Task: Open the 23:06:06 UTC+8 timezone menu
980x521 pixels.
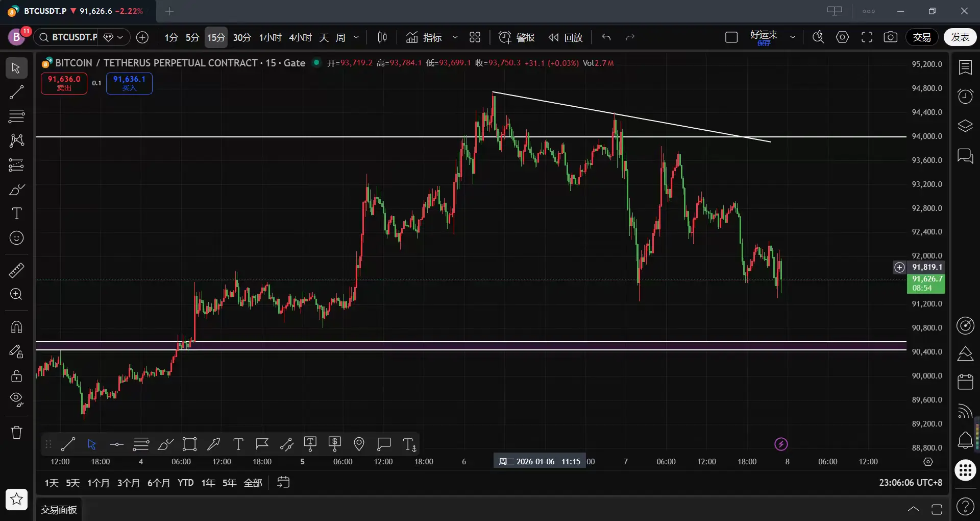Action: (911, 483)
